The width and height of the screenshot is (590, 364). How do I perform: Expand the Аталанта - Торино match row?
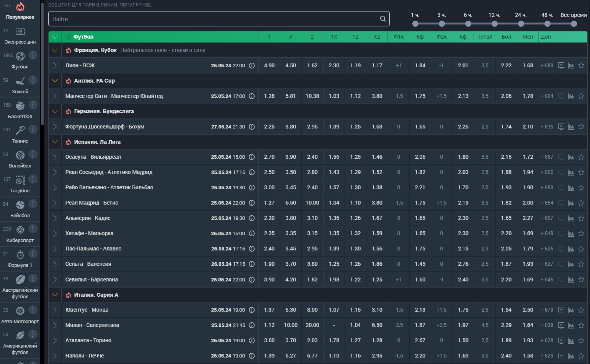click(x=55, y=341)
